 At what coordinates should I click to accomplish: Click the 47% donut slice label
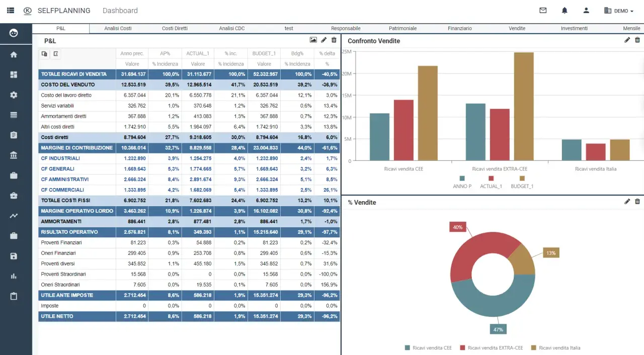coord(498,329)
